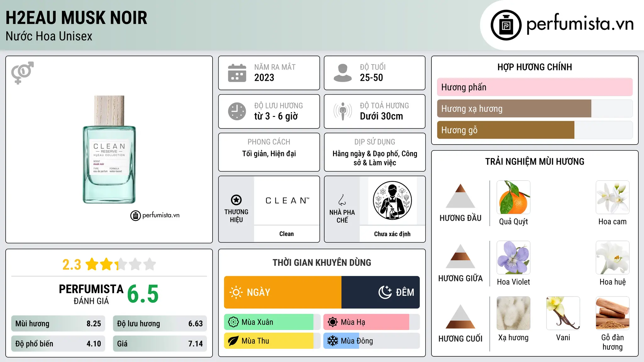Open the Hoa huệ note thumbnail

point(613,258)
